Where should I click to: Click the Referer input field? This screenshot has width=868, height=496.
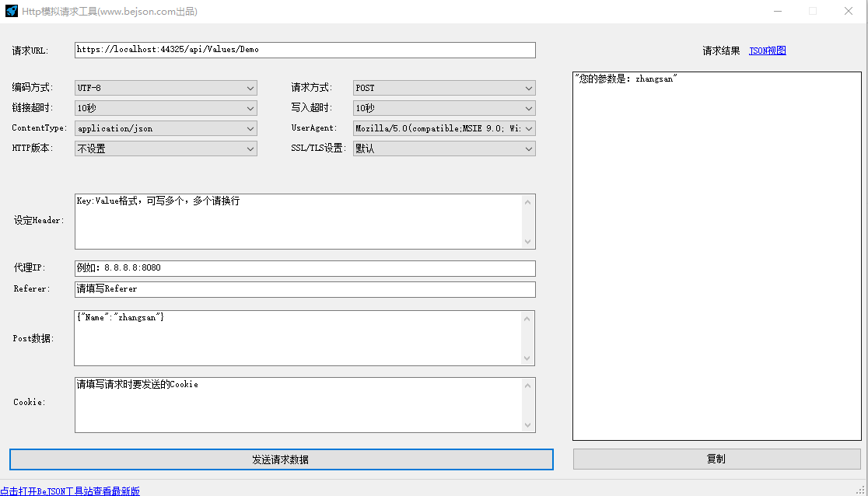pyautogui.click(x=303, y=288)
